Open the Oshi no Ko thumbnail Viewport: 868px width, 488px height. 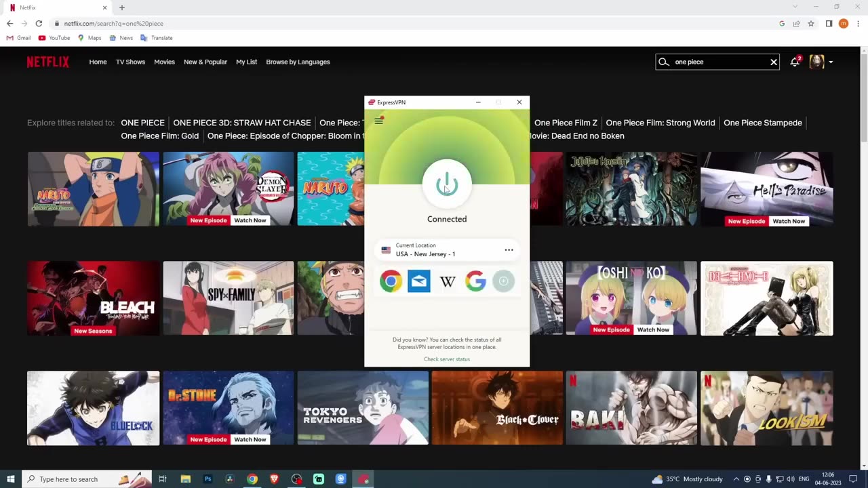click(x=631, y=298)
